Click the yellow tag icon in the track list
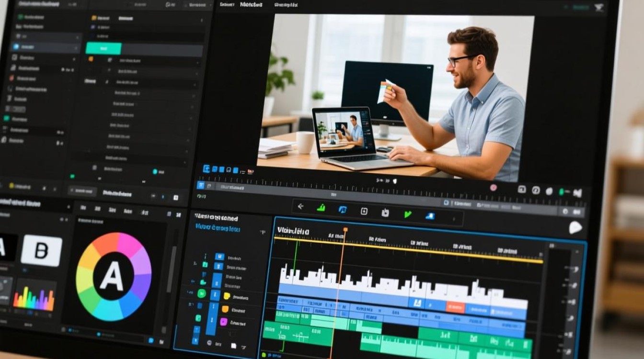The width and height of the screenshot is (644, 359). pyautogui.click(x=226, y=296)
